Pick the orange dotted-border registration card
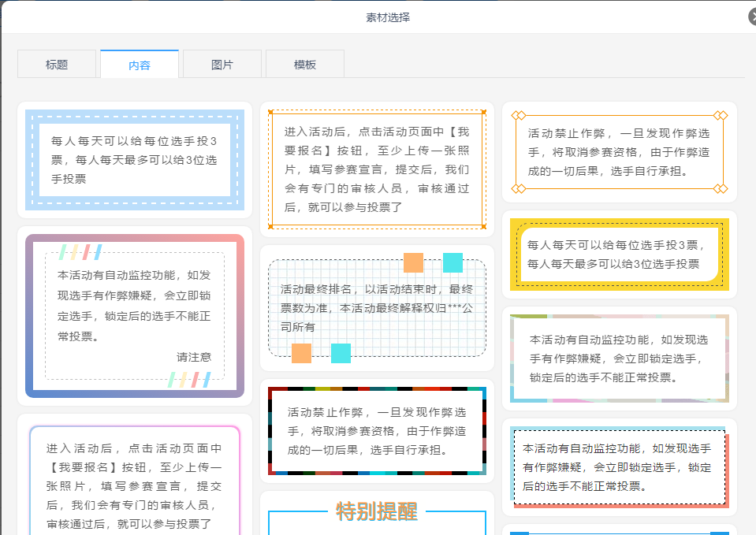Image resolution: width=756 pixels, height=535 pixels. click(377, 169)
